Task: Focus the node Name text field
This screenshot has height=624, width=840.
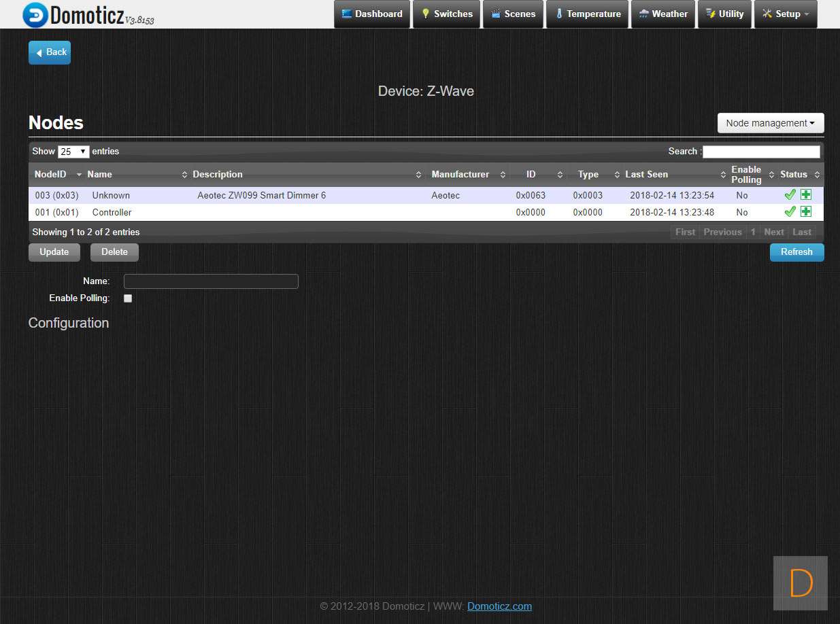Action: coord(211,281)
